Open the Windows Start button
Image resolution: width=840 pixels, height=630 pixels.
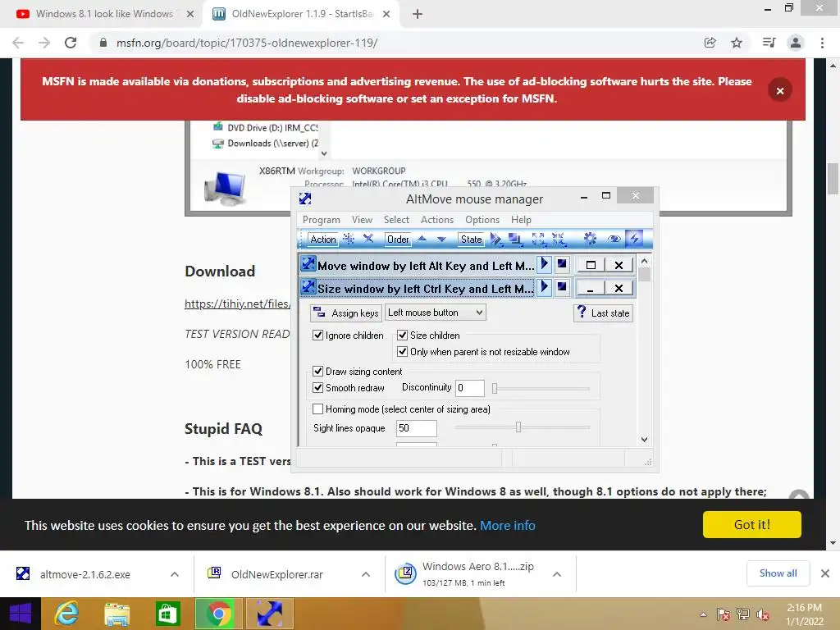tap(21, 614)
